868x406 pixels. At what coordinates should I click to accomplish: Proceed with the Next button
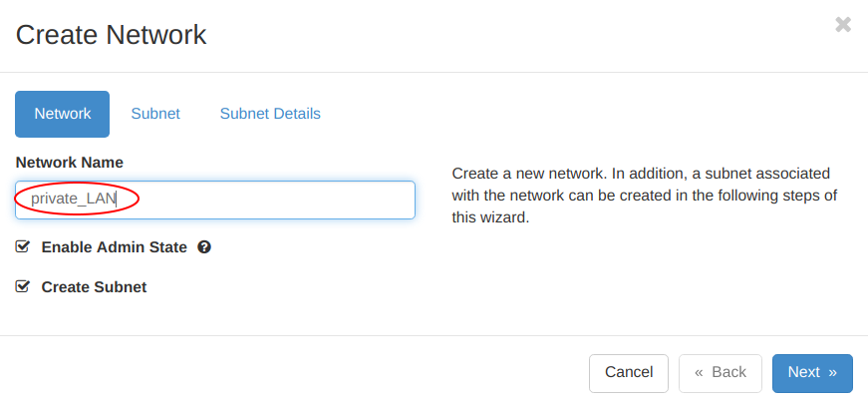[x=812, y=373]
